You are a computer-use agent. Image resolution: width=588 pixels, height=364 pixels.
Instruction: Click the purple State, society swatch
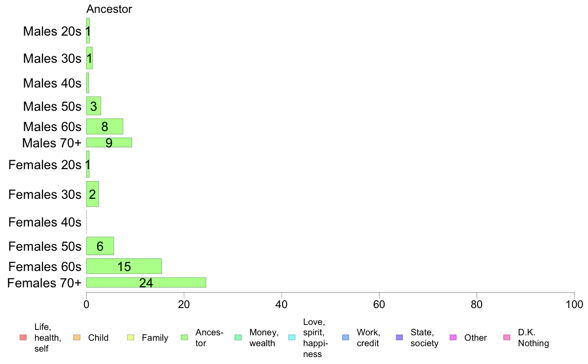(x=399, y=338)
